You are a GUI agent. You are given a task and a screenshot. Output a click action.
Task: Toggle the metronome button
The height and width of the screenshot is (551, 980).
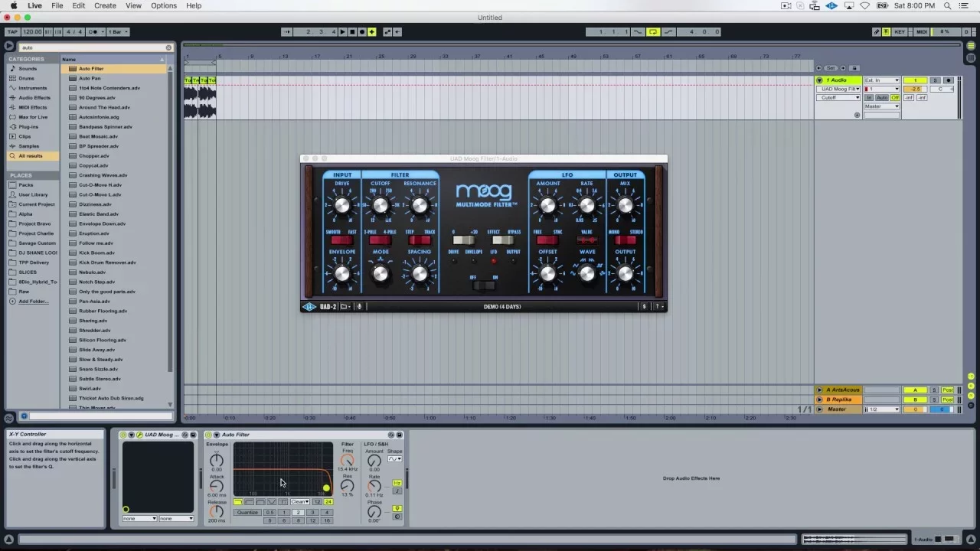click(94, 31)
